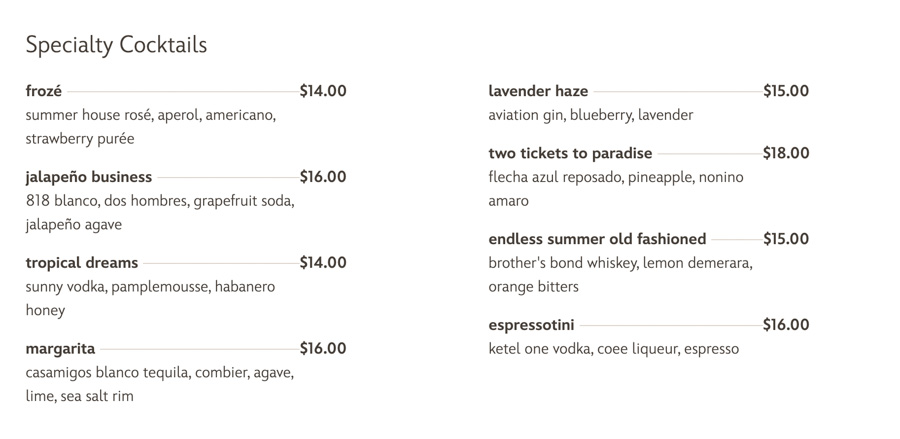Click the jalapeño business menu item
The height and width of the screenshot is (439, 900).
click(89, 177)
